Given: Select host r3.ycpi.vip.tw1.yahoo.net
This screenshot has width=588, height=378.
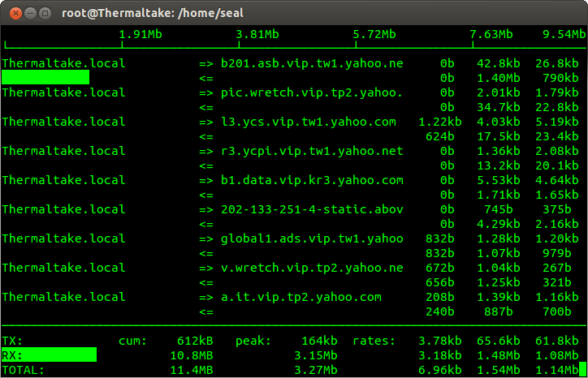Looking at the screenshot, I should (x=312, y=152).
